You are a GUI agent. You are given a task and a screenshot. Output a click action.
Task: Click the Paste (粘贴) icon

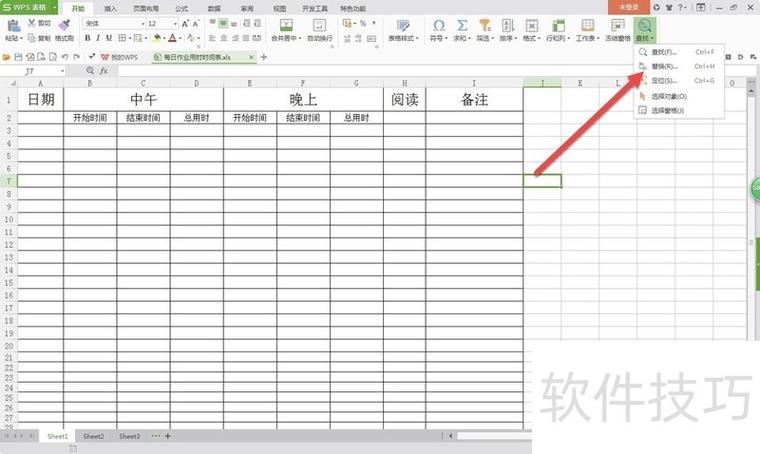[x=14, y=25]
